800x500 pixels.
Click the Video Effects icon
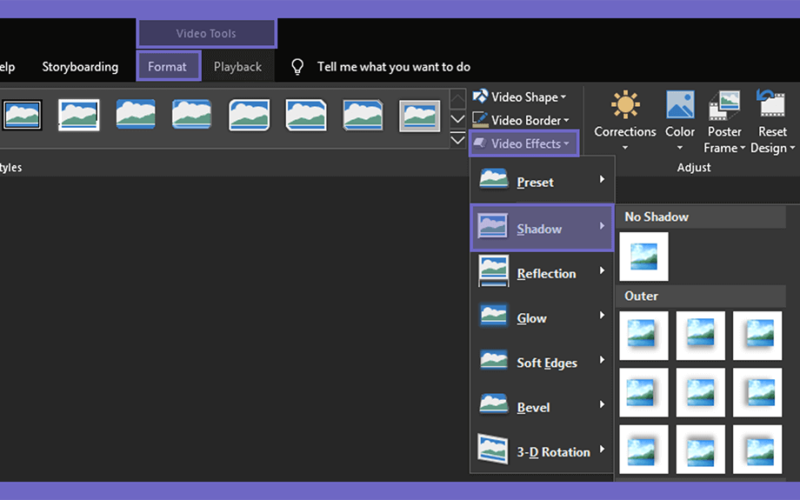point(480,143)
